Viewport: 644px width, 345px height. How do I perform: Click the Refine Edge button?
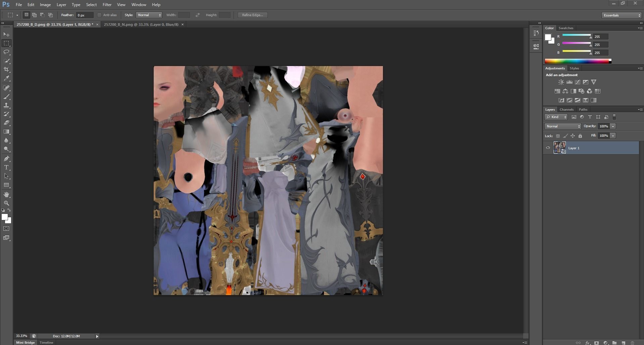pos(253,15)
